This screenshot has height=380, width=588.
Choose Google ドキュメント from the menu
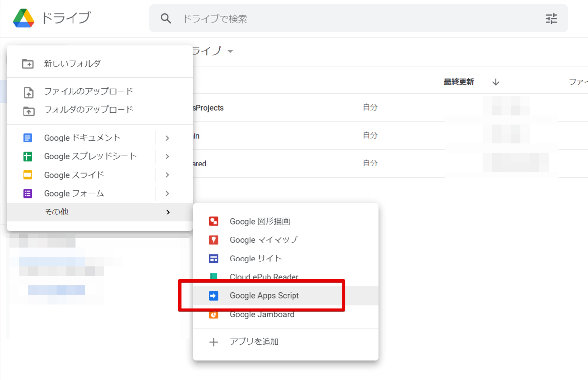pos(100,138)
